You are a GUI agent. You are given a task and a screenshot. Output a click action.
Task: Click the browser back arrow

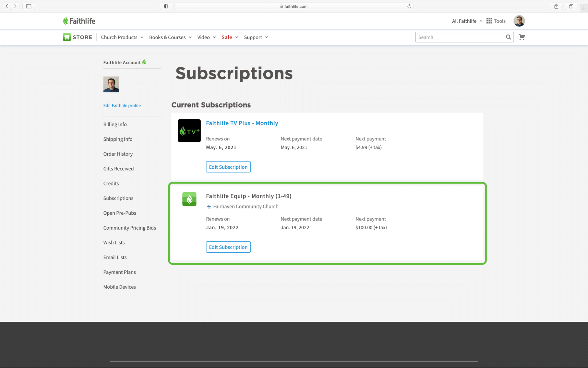[x=7, y=6]
